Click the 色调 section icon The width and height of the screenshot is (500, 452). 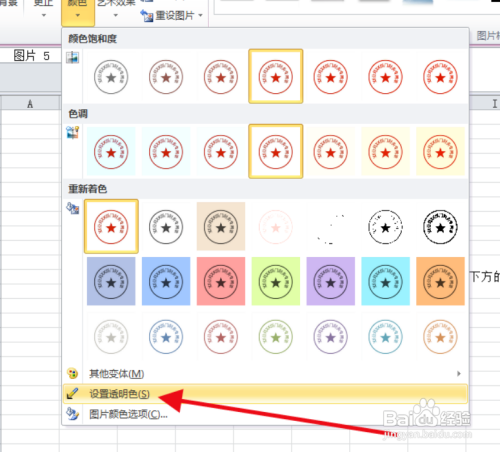point(72,132)
